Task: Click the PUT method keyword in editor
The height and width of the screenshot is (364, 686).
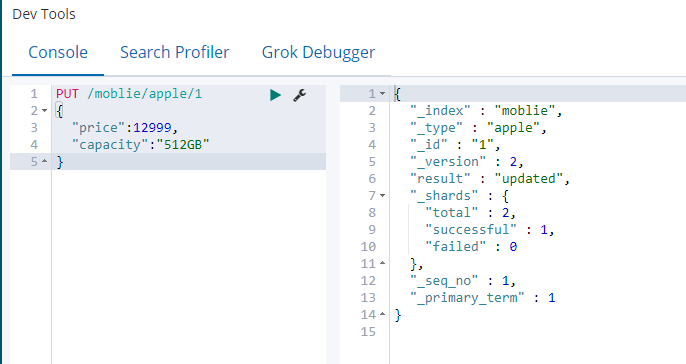Action: [67, 94]
